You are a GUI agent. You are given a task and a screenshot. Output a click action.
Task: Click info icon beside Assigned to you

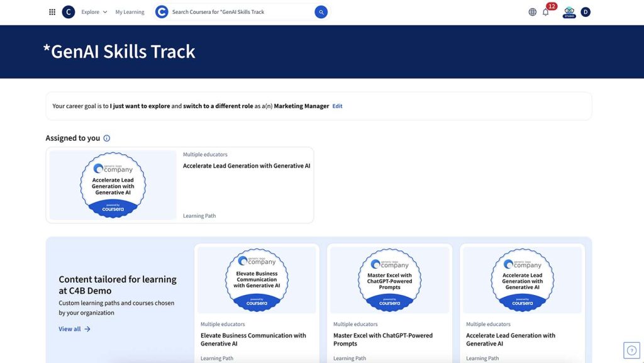tap(107, 138)
